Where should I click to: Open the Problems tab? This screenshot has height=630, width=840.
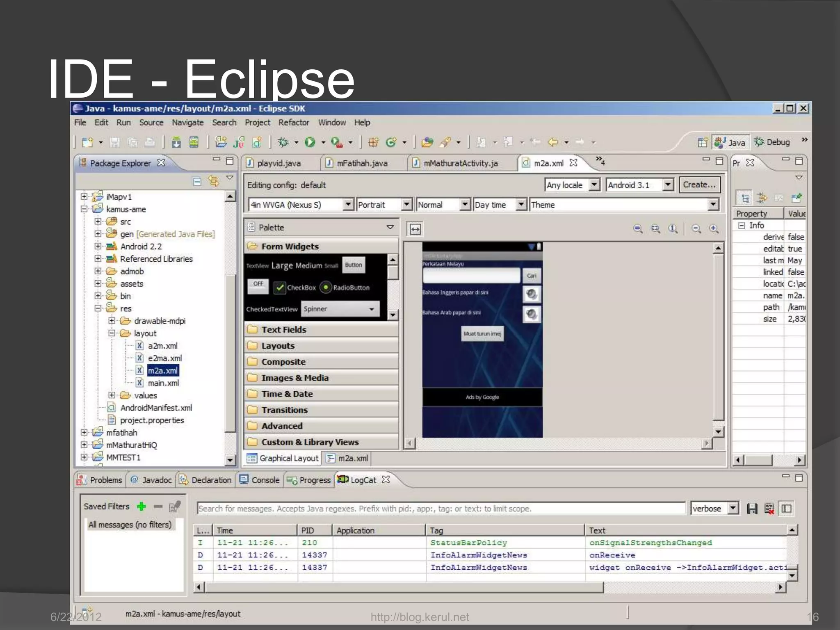coord(100,480)
